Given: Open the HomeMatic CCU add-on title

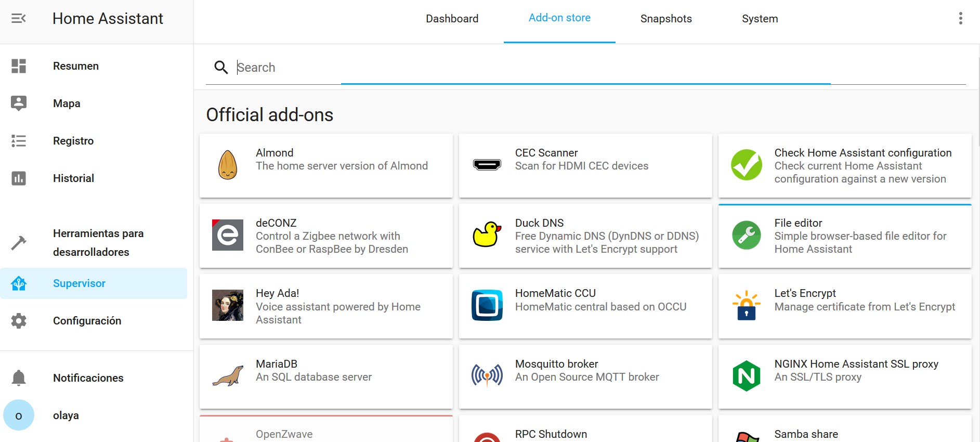Looking at the screenshot, I should (x=555, y=293).
